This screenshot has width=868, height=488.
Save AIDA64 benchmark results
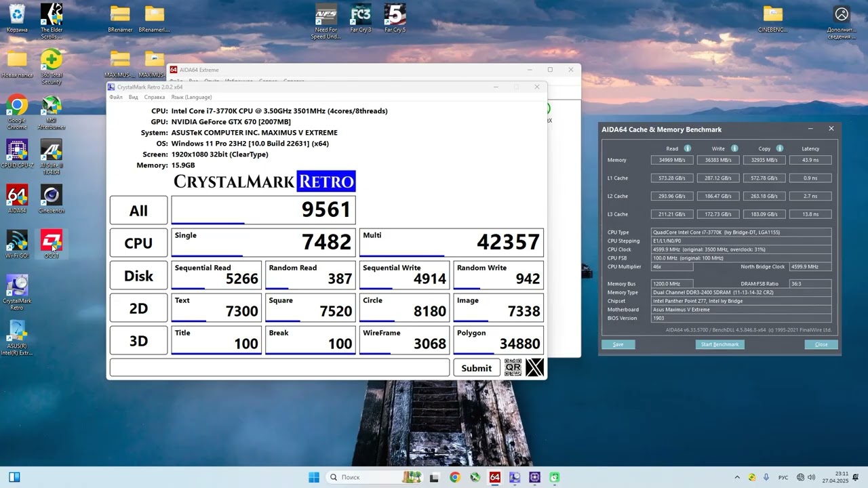coord(618,344)
